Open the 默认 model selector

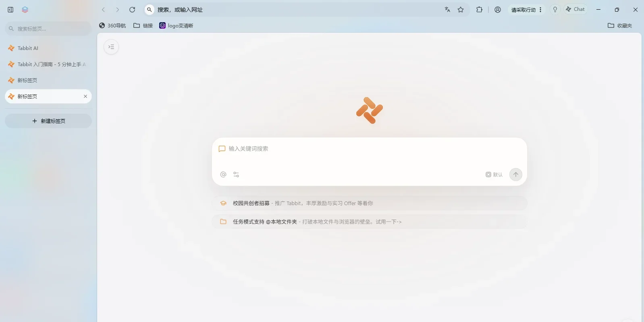(494, 175)
